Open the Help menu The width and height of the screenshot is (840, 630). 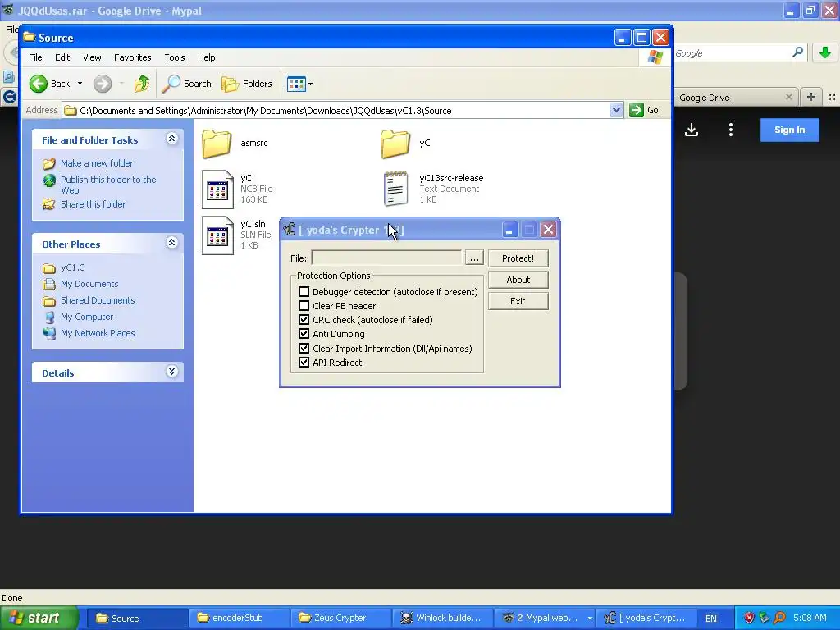(206, 57)
